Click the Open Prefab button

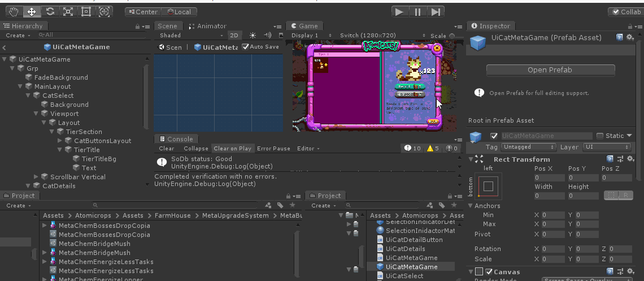click(550, 70)
